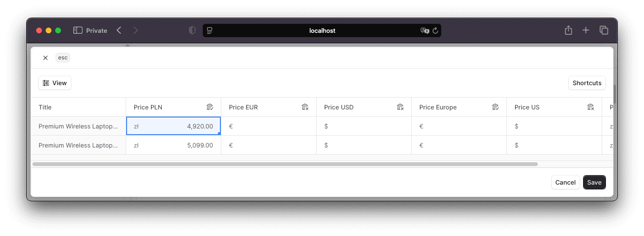
Task: Open a new browser tab
Action: (586, 30)
